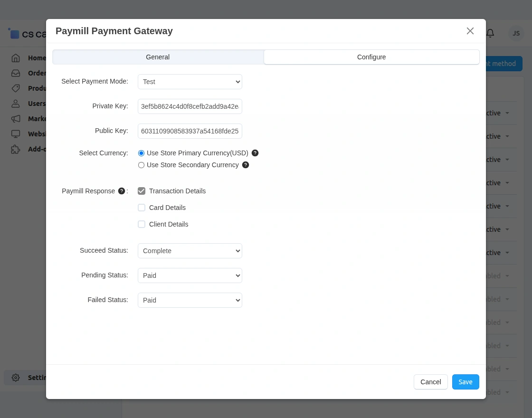This screenshot has height=418, width=532.
Task: Open the Failed Status dropdown
Action: (190, 300)
